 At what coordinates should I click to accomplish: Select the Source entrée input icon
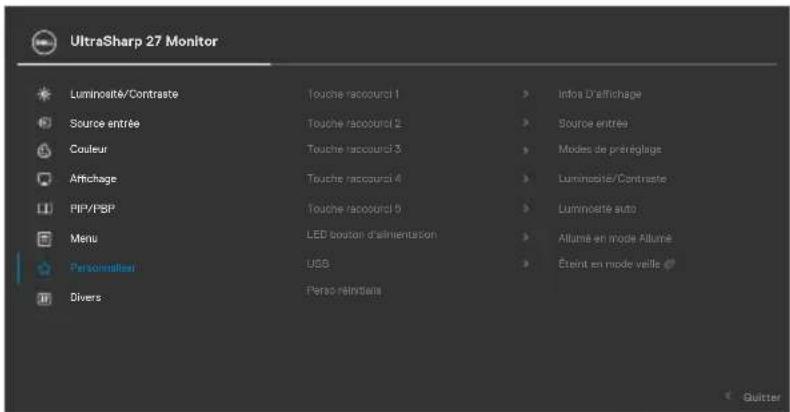pos(44,123)
